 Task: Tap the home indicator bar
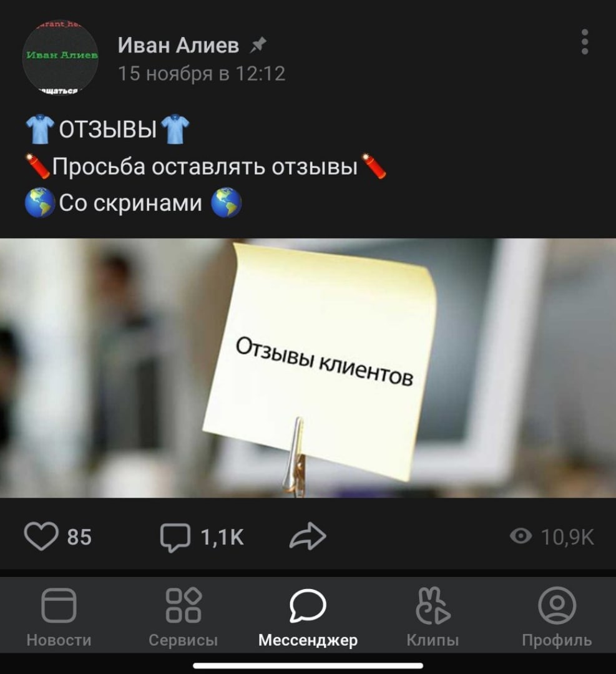308,666
